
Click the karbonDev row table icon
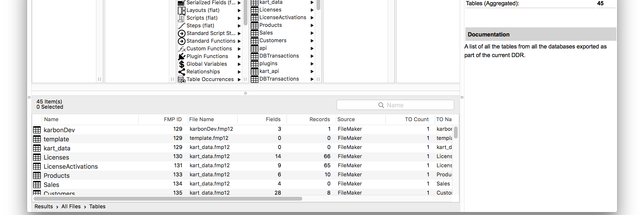tap(37, 130)
